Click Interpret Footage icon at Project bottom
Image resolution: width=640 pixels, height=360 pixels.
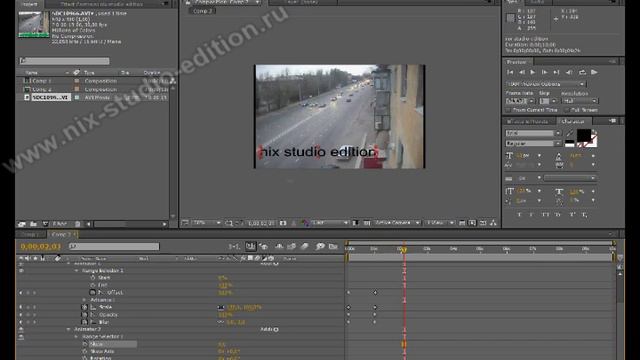(22, 224)
